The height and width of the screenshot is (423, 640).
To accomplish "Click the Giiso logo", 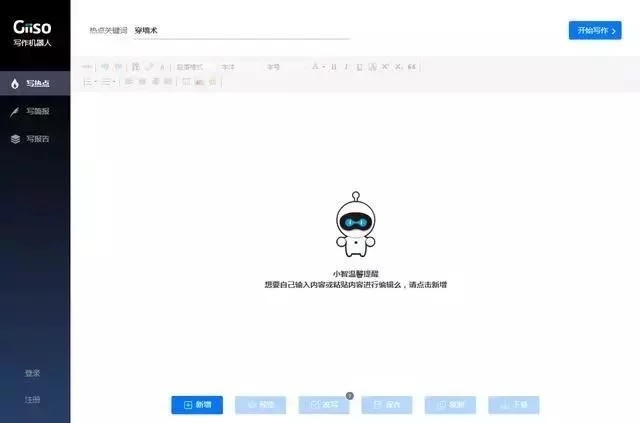I will (33, 30).
